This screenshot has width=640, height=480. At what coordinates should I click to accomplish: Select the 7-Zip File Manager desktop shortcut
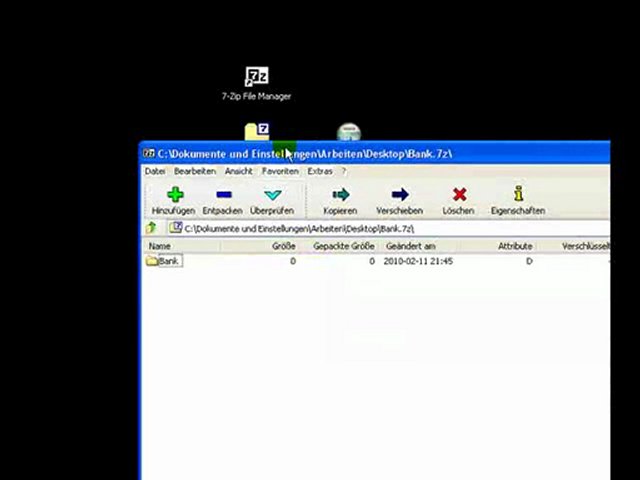point(257,78)
